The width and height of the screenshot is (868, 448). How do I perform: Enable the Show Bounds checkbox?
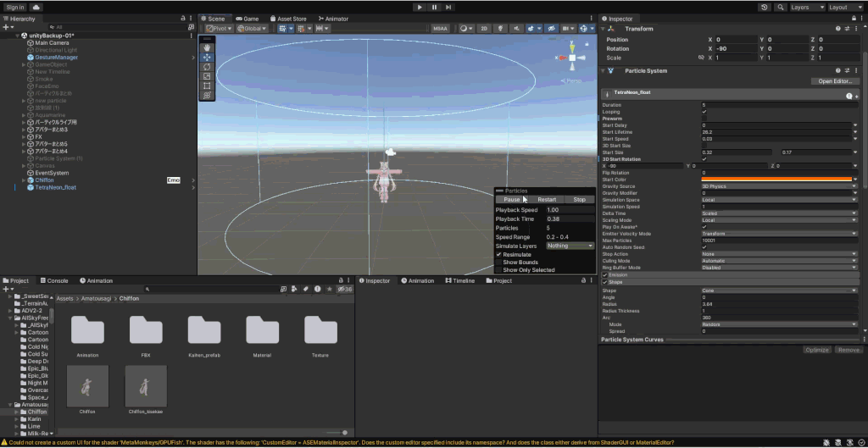click(499, 263)
